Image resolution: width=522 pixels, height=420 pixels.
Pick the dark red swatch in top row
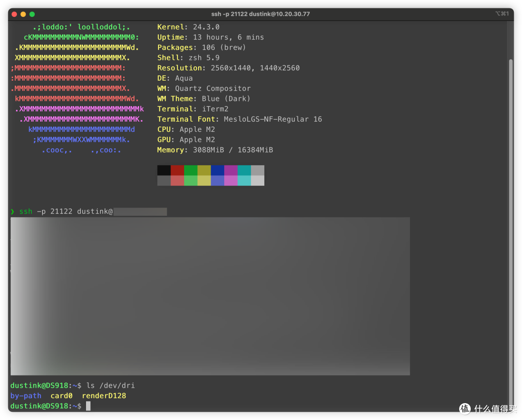177,170
